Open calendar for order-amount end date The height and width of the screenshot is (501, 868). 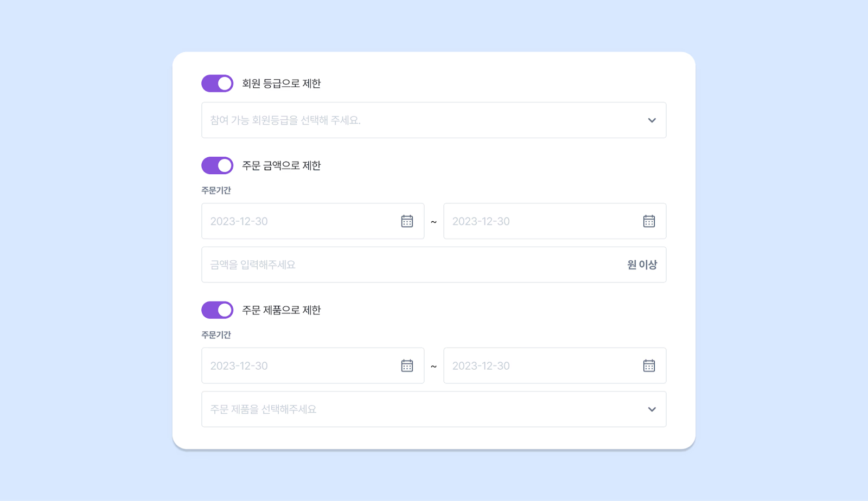pyautogui.click(x=649, y=221)
